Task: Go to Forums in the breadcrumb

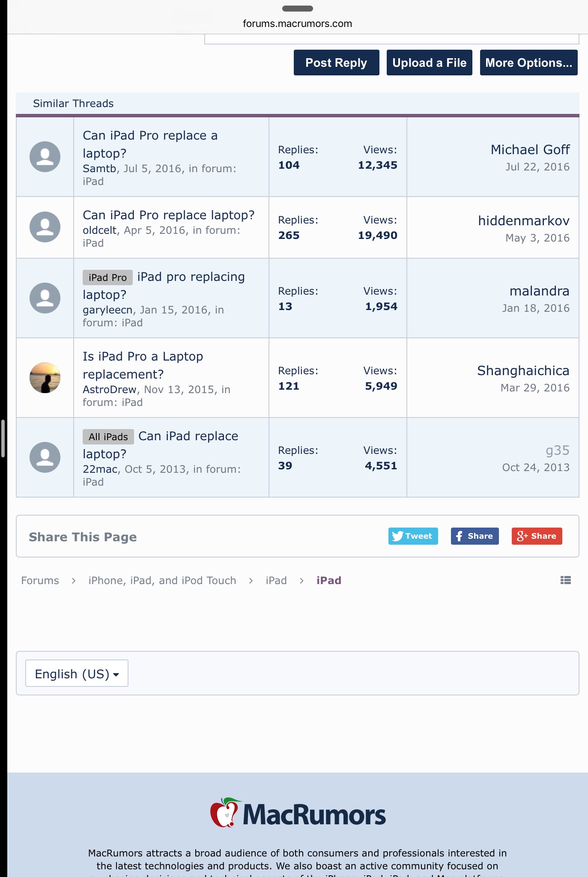Action: click(40, 580)
